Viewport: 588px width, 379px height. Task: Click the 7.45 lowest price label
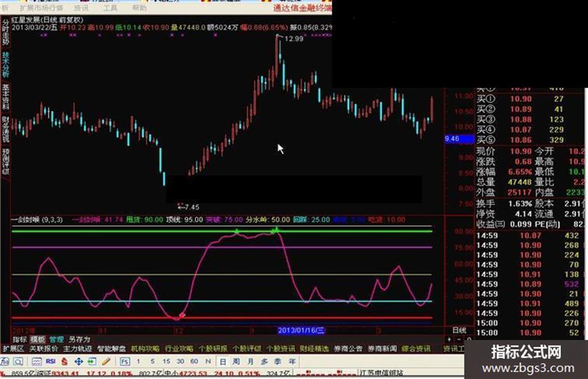click(192, 207)
